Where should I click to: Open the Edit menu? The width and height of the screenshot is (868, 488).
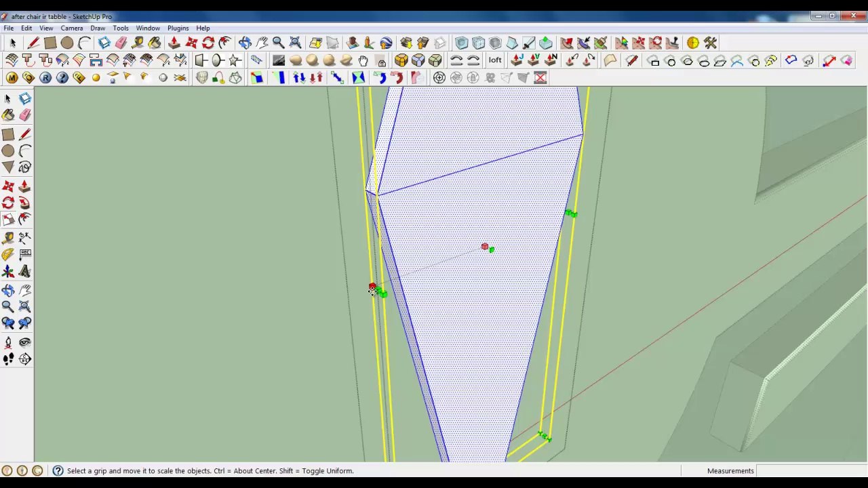point(26,28)
